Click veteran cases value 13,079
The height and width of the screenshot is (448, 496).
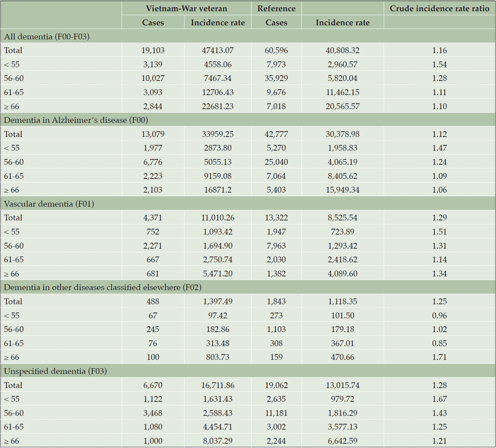[153, 134]
